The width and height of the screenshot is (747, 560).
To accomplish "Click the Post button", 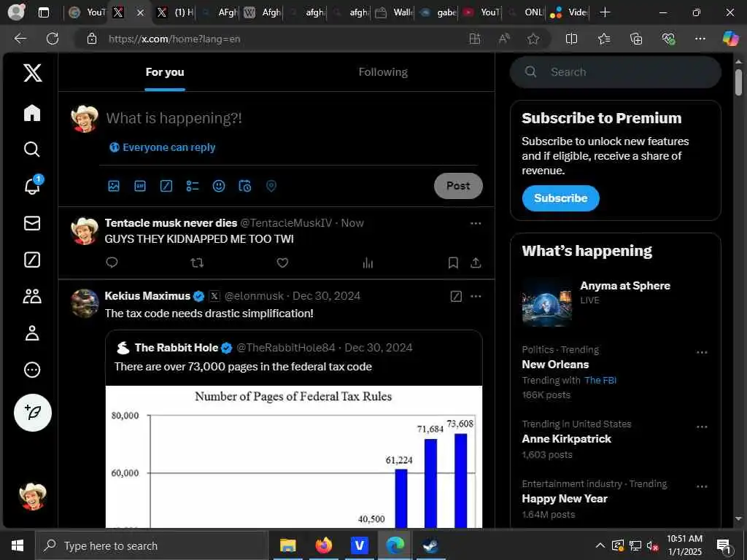I will point(458,186).
